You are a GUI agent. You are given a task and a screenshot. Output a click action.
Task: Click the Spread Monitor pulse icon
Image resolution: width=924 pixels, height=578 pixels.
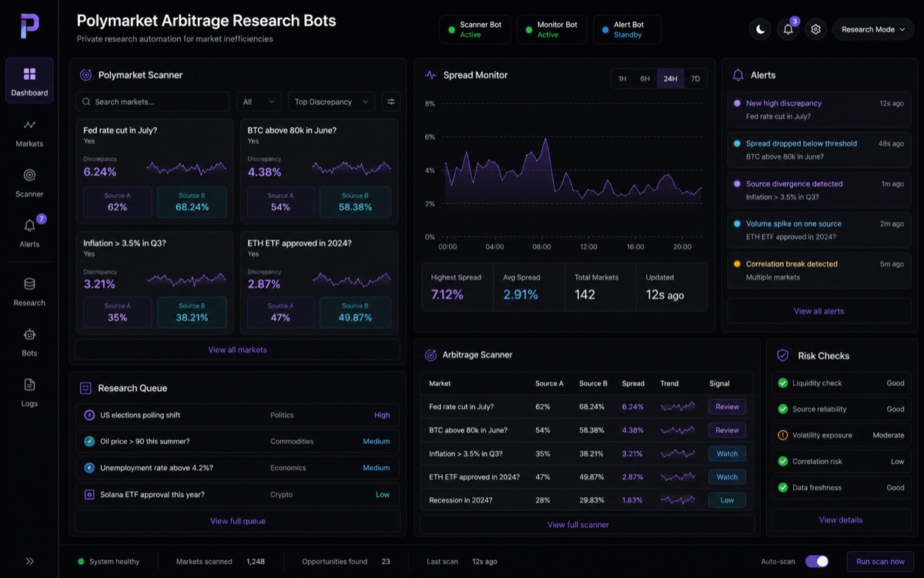click(x=431, y=76)
